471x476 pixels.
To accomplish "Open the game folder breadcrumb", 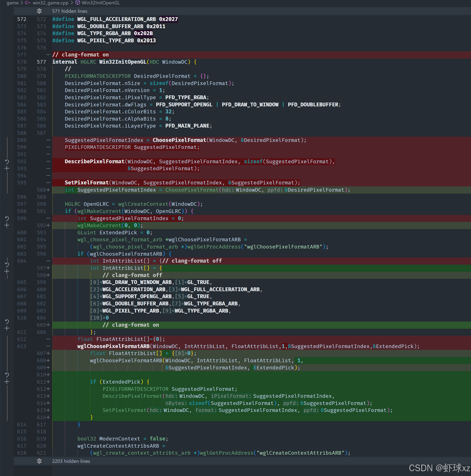I will point(12,3).
